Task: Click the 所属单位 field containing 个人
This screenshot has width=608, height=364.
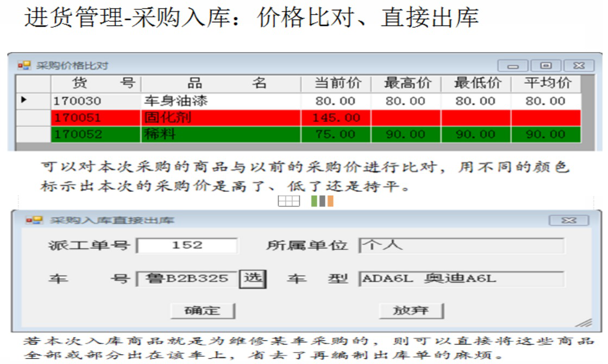Action: tap(461, 246)
